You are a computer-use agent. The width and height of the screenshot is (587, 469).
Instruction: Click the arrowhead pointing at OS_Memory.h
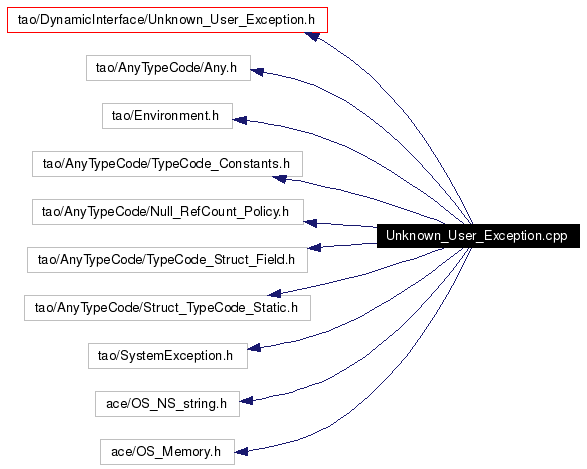point(241,452)
